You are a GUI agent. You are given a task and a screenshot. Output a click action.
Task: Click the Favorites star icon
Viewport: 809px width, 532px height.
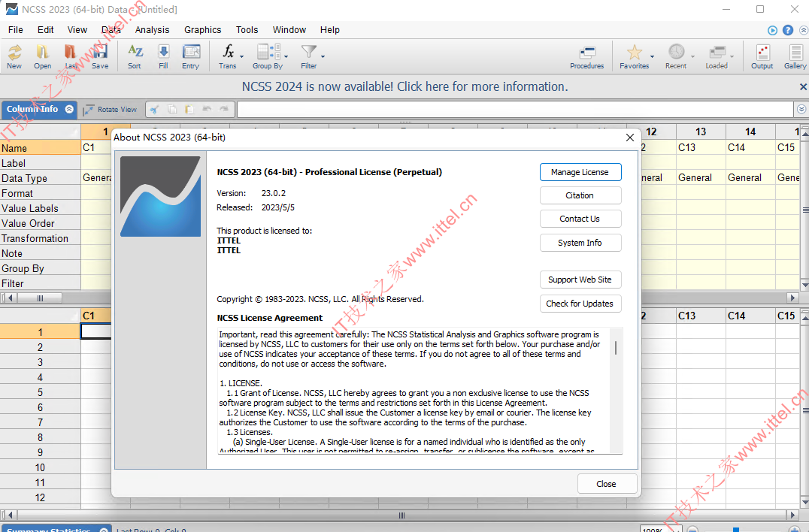pos(634,56)
